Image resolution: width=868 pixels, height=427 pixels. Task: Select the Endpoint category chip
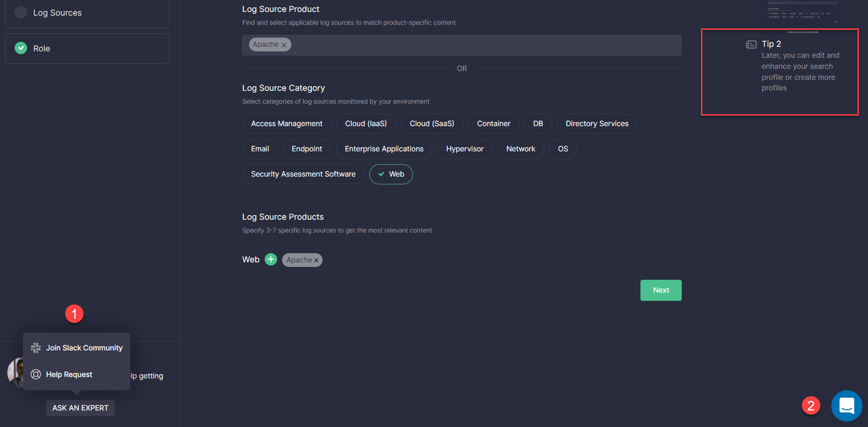point(306,149)
